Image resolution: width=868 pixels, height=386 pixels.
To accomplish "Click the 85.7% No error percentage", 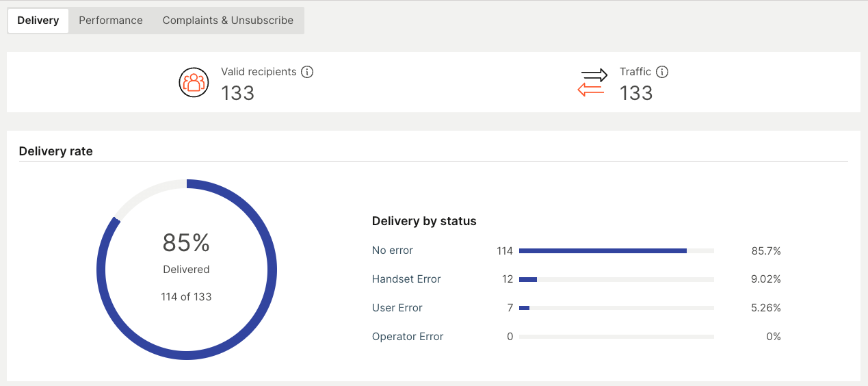I will tap(765, 251).
